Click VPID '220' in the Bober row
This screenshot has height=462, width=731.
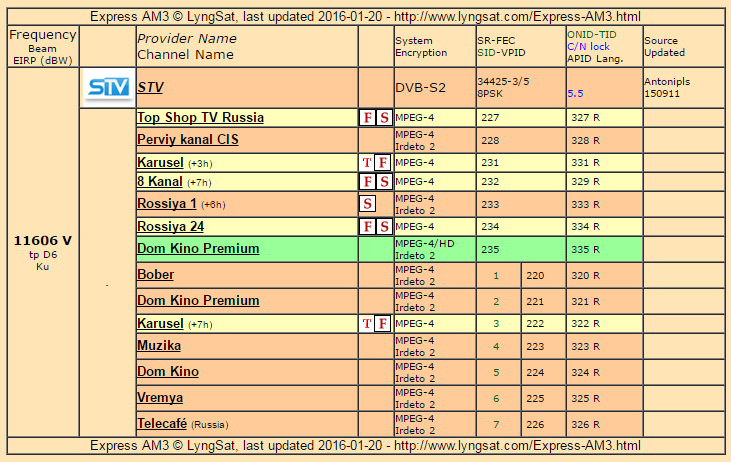[x=535, y=276]
